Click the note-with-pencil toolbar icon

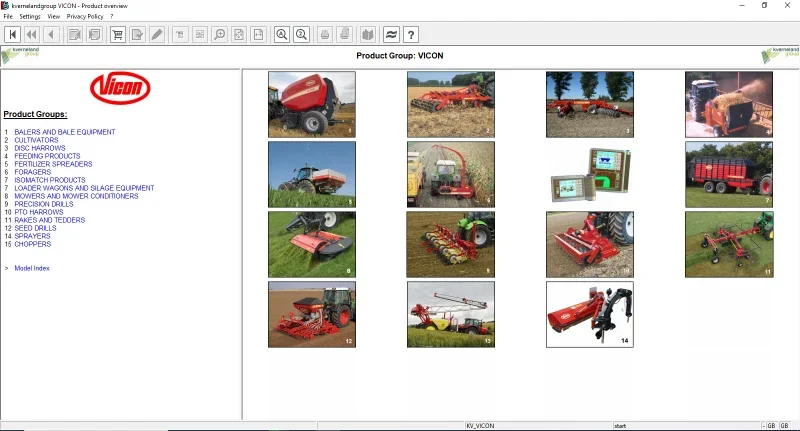[137, 35]
